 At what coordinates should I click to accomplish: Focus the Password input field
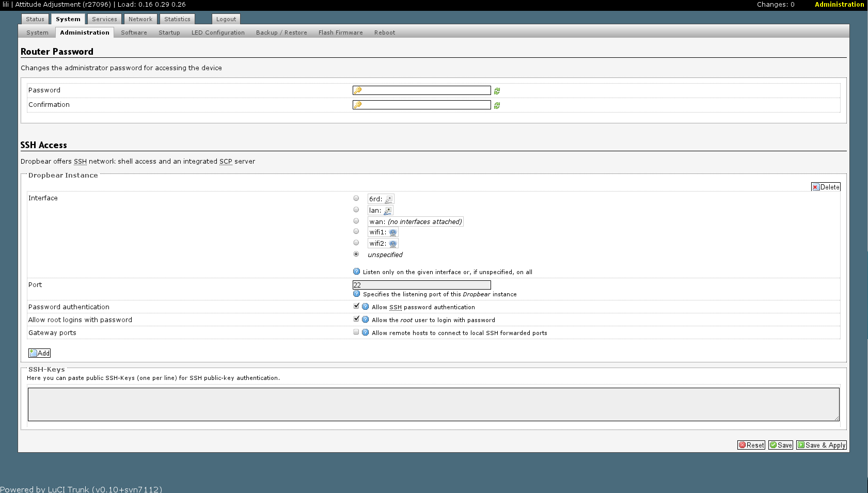coord(421,90)
